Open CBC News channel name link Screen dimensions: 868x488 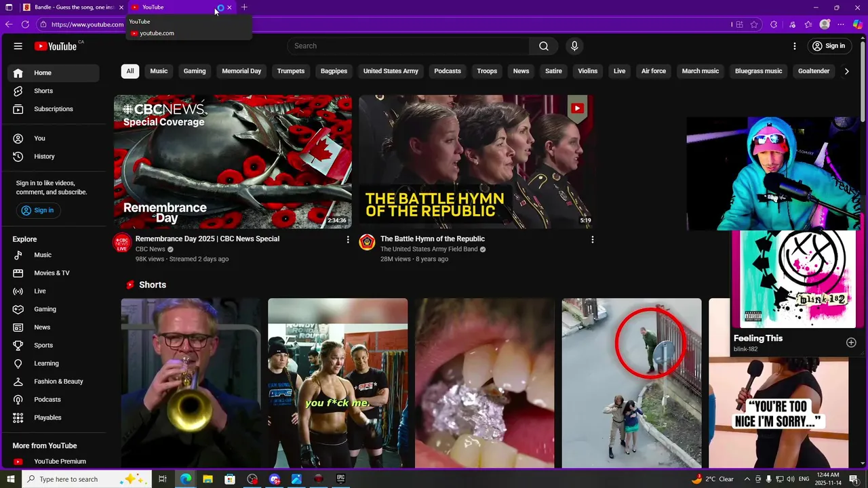click(151, 249)
